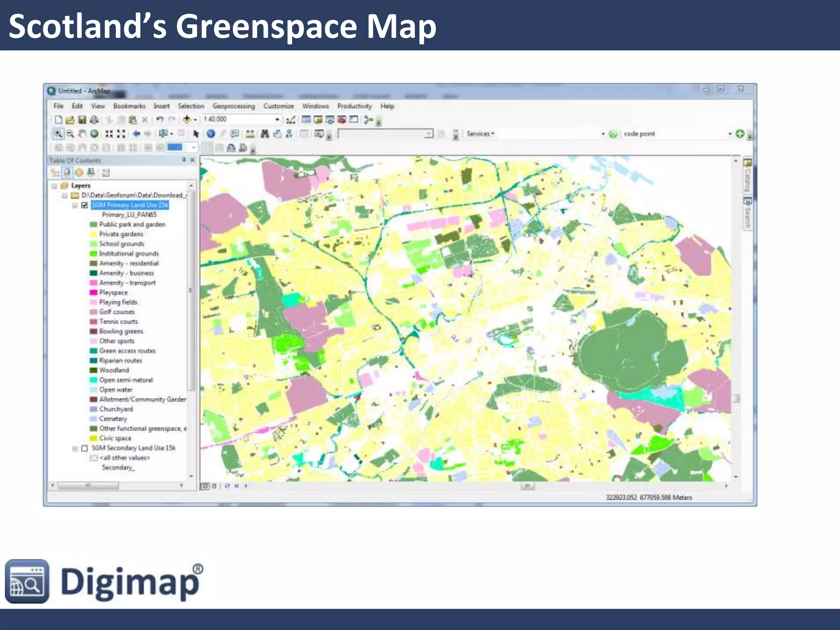
Task: Open Select Features tool dropdown arrow
Action: click(x=171, y=134)
